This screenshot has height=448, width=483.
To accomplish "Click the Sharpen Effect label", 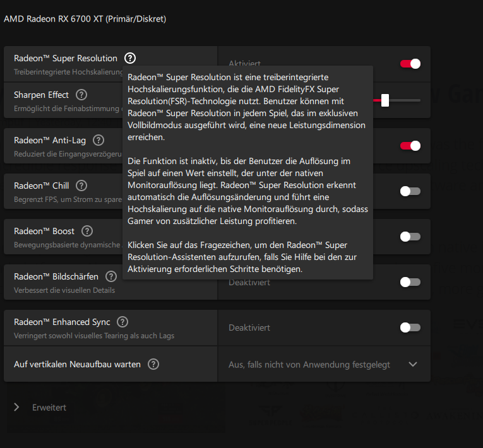I will tap(41, 95).
